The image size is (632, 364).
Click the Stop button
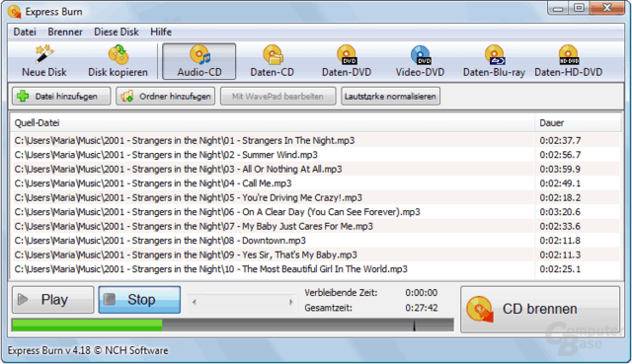click(x=139, y=300)
